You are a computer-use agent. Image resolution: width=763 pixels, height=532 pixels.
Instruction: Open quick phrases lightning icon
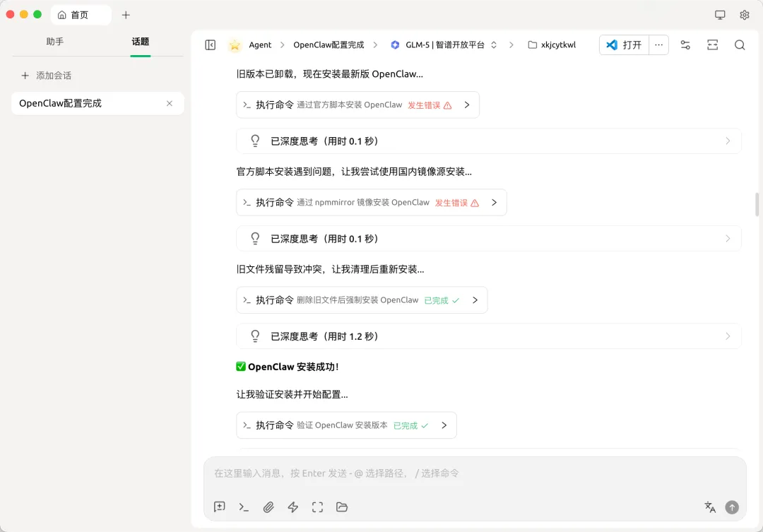[293, 507]
